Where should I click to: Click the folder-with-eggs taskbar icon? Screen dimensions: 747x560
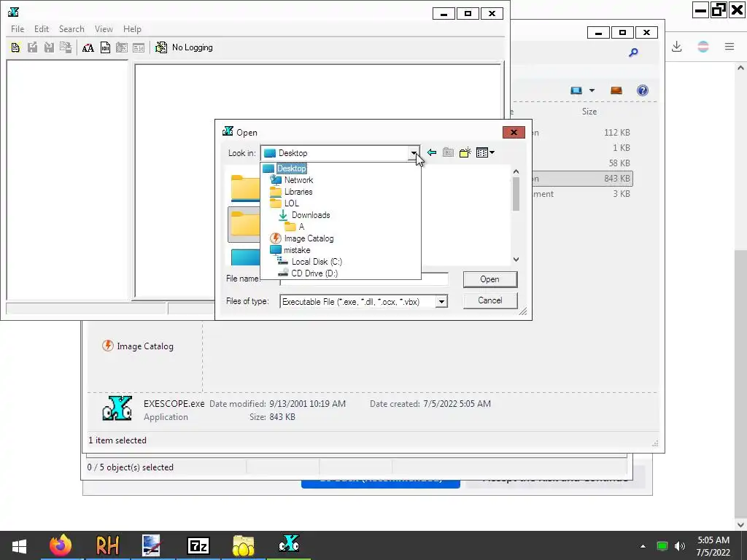(244, 545)
